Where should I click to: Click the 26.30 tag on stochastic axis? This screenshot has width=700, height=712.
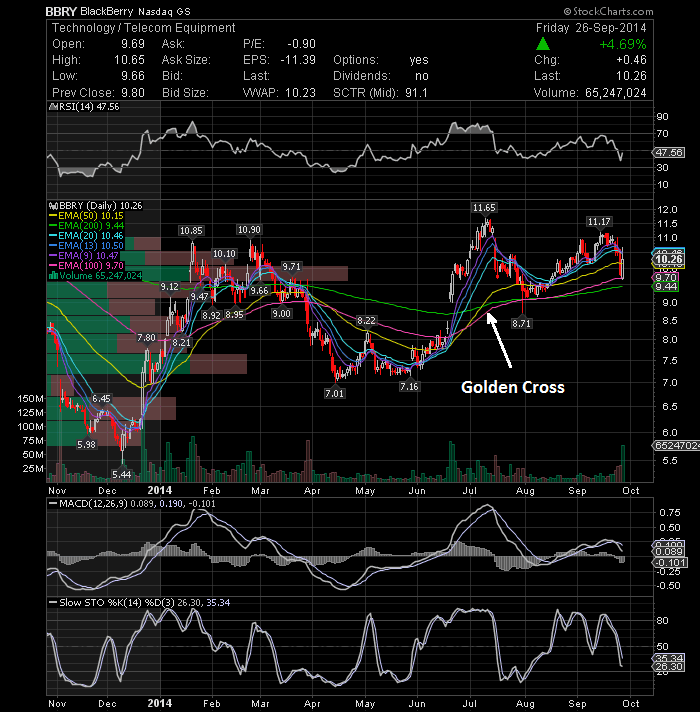669,667
